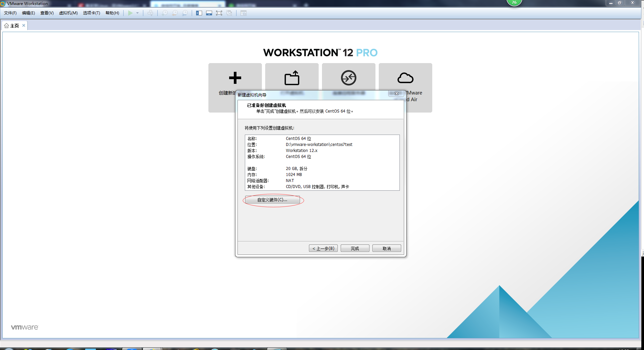Click the full screen mode icon

tap(219, 13)
